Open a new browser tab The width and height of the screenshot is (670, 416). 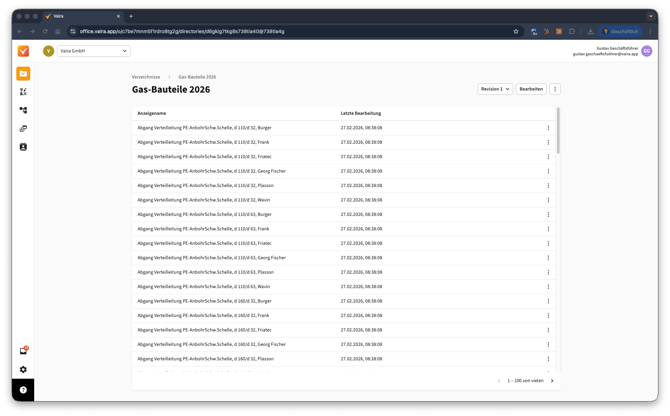(x=130, y=16)
